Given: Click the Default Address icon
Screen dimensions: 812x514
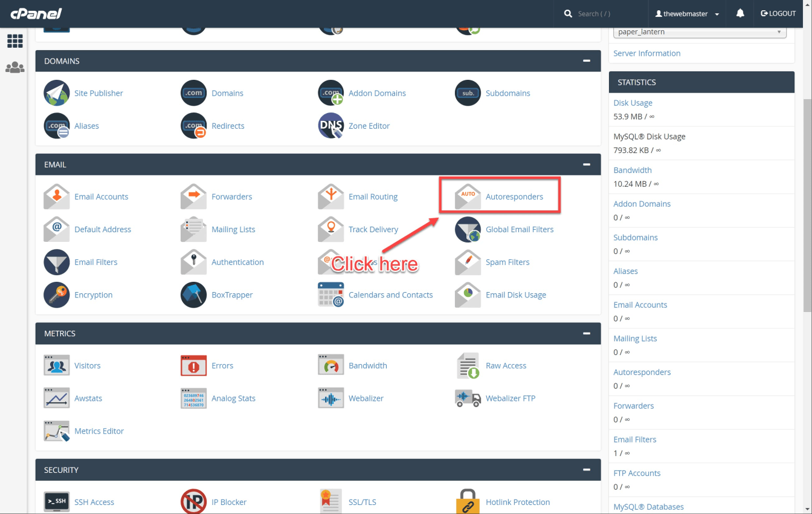Looking at the screenshot, I should click(57, 229).
